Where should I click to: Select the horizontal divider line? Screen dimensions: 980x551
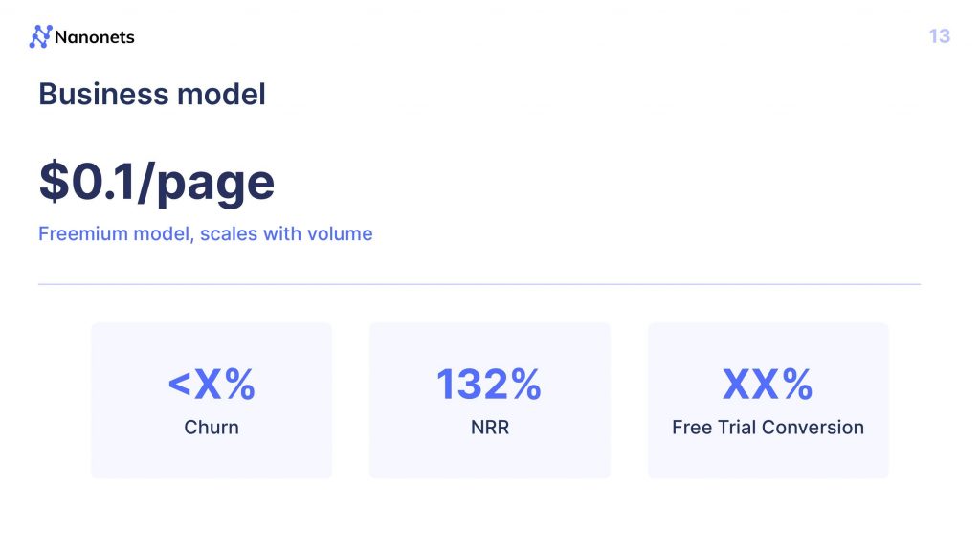point(479,284)
